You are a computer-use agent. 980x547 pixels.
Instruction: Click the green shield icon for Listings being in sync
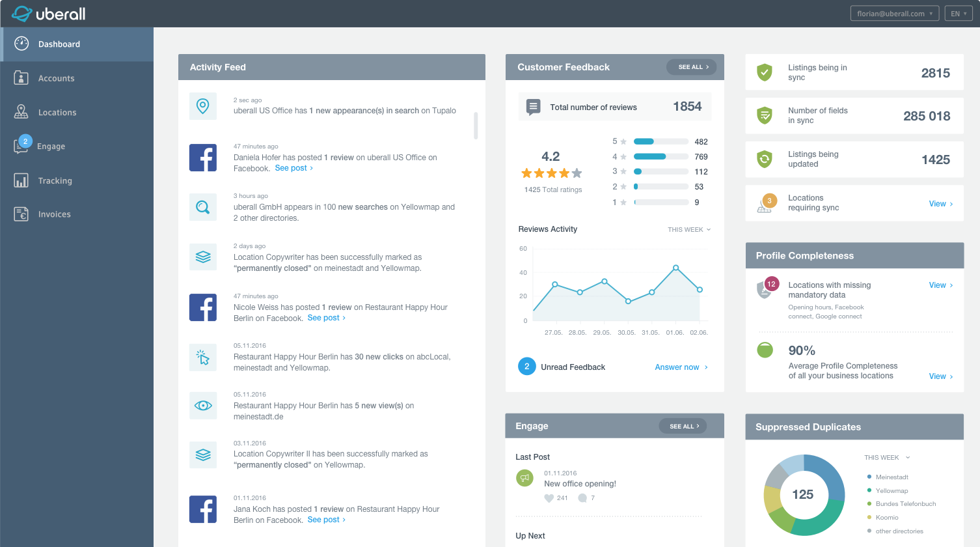click(x=765, y=72)
